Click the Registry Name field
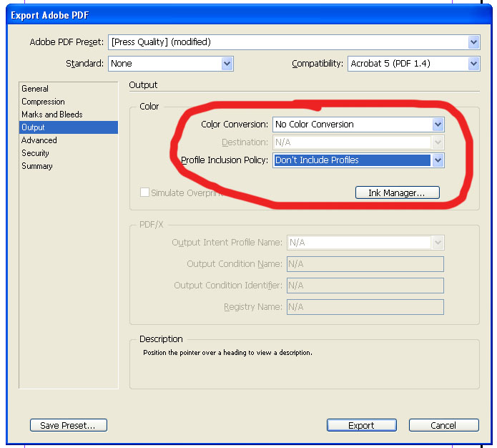 365,307
